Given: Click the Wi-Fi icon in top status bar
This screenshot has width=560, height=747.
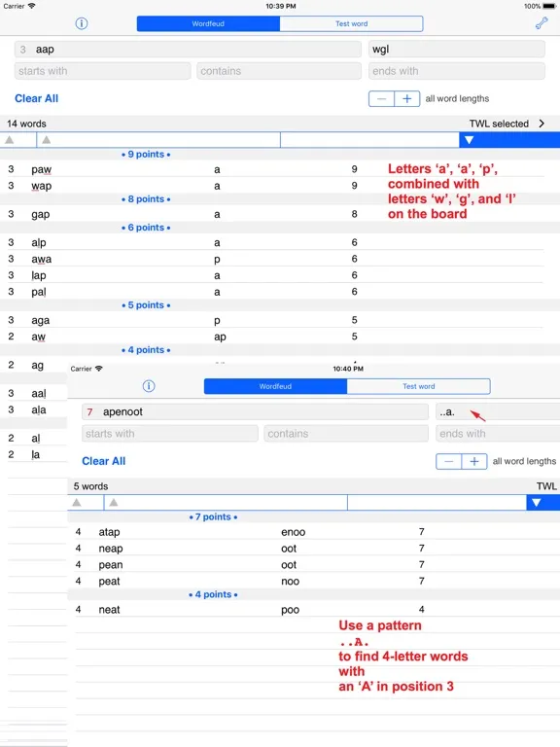Looking at the screenshot, I should pos(31,6).
